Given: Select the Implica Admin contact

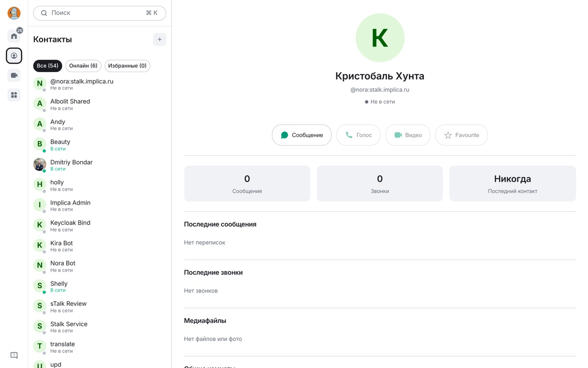Looking at the screenshot, I should point(99,205).
